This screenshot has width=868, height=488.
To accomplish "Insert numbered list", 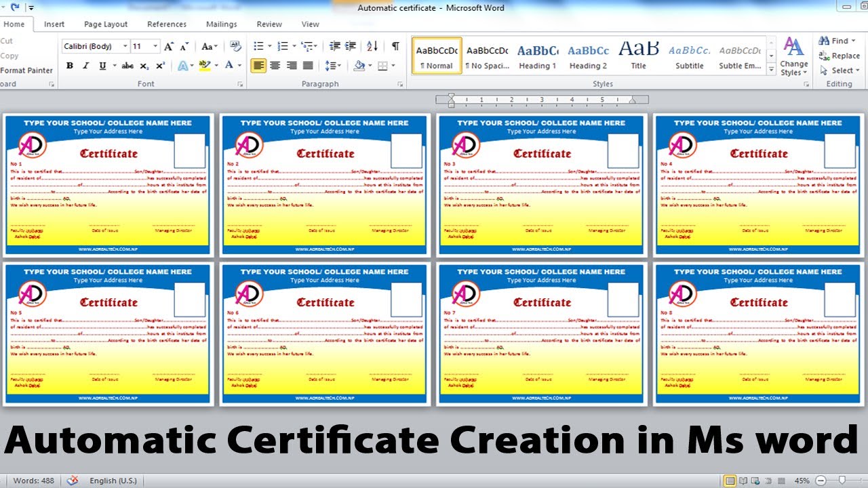I will tap(283, 46).
